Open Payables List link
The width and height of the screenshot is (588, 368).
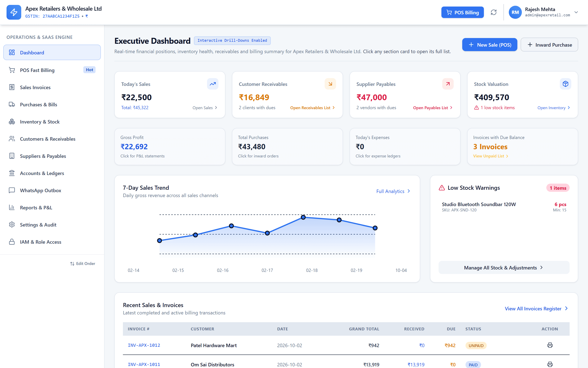pos(433,108)
